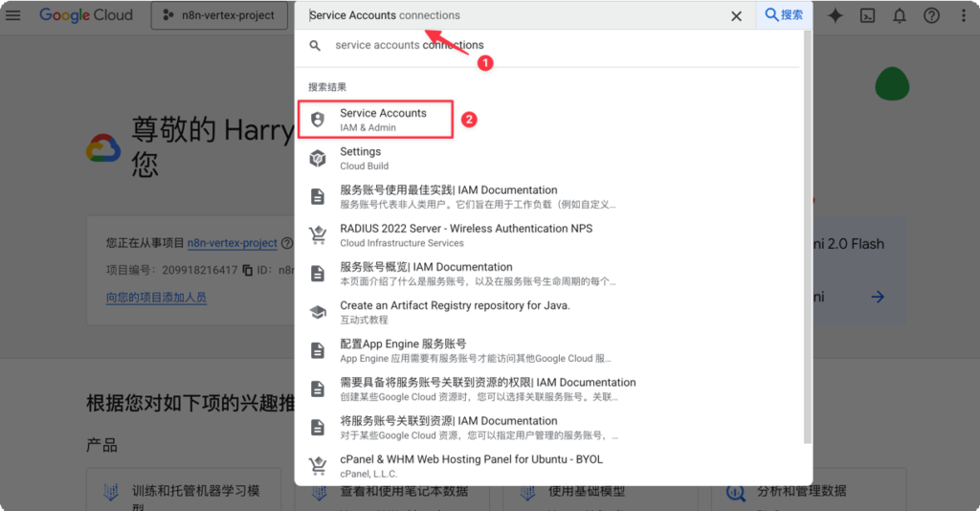
Task: Click the 向您的项目添加人员 link
Action: click(x=156, y=298)
